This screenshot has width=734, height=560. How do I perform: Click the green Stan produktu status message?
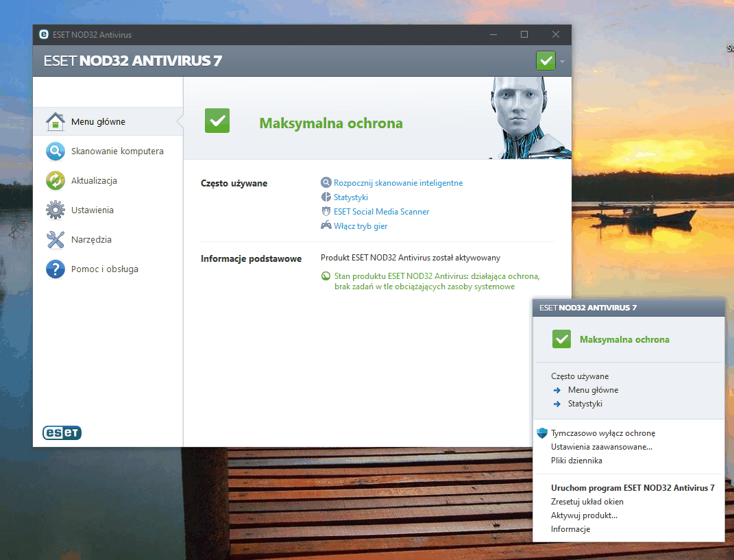coord(437,282)
